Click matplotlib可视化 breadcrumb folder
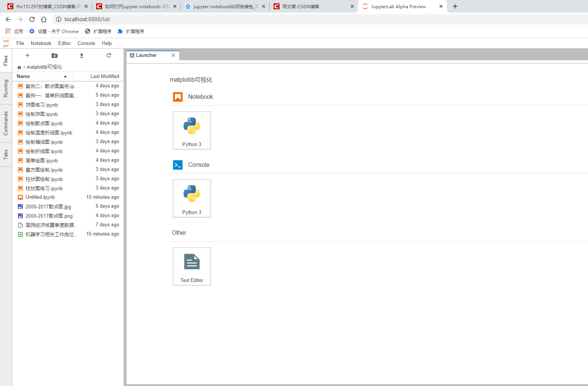Viewport: 588px width, 386px height. click(x=44, y=67)
